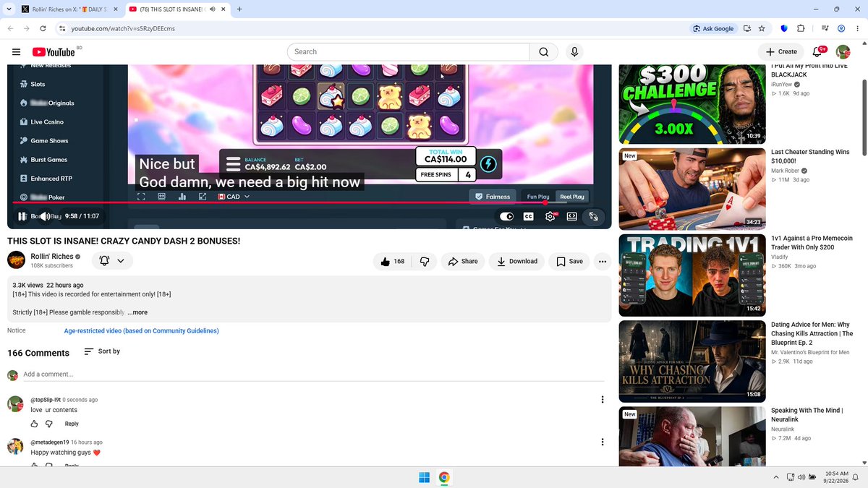
Task: Open the YouTube hamburger guide menu
Action: pos(16,52)
